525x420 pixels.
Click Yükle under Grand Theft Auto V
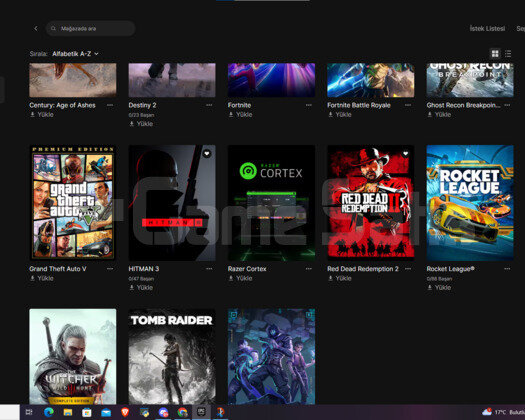click(46, 278)
